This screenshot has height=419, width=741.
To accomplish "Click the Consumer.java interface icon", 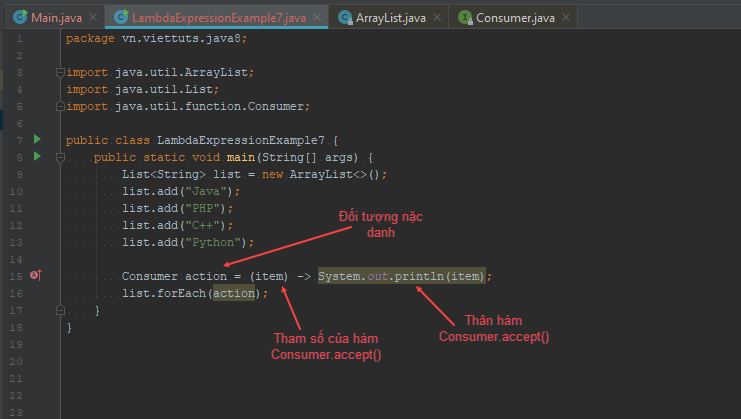I will tap(465, 17).
